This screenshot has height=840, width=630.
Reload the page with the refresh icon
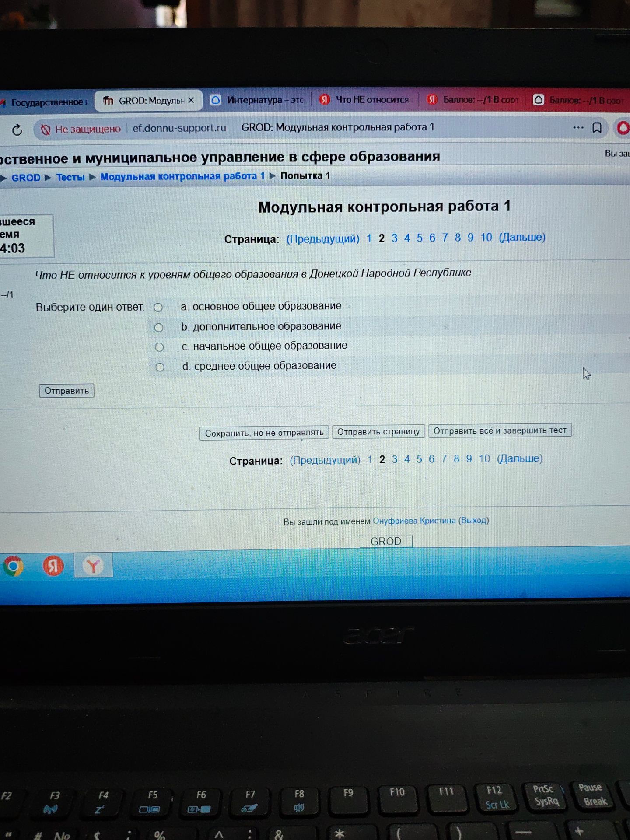click(x=17, y=129)
